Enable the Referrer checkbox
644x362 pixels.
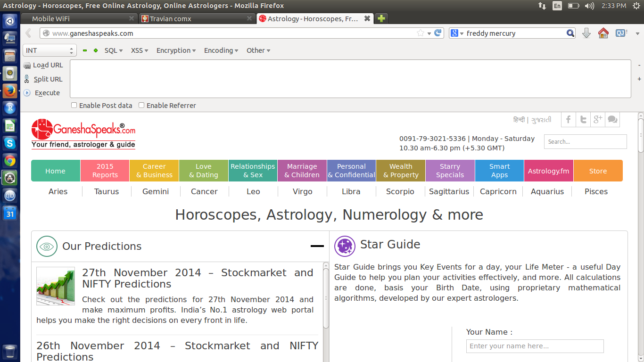point(141,106)
